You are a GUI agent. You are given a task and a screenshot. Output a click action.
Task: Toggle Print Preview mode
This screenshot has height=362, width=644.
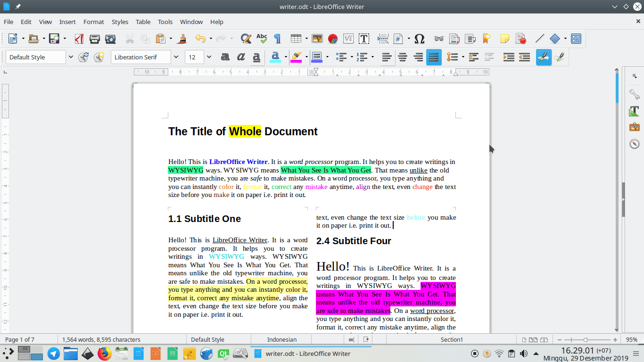tap(110, 39)
